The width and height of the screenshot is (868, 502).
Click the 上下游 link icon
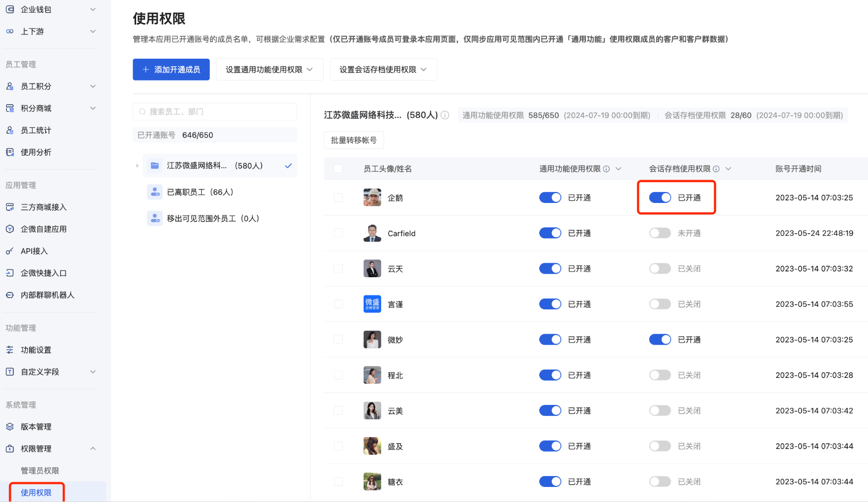10,31
